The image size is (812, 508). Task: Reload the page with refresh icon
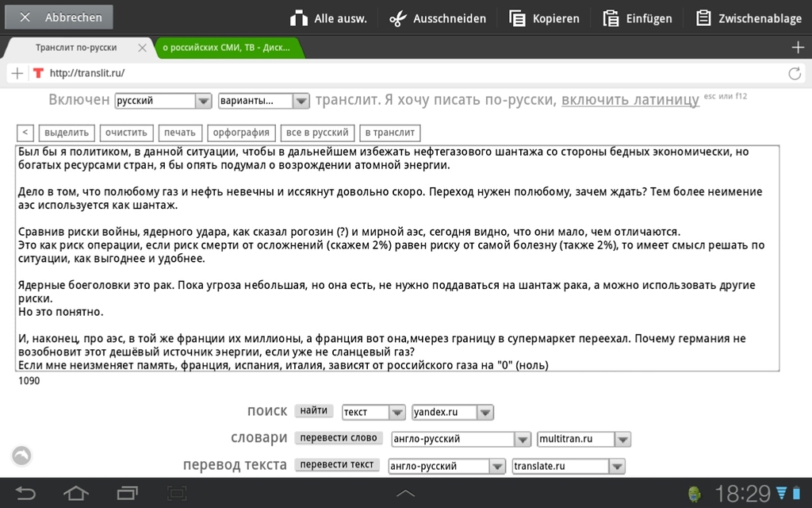coord(795,73)
